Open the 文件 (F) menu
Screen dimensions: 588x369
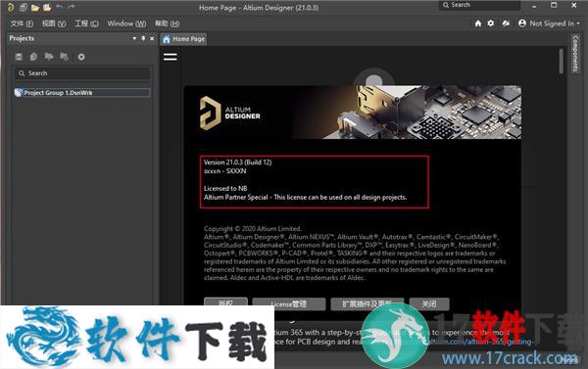click(x=22, y=23)
